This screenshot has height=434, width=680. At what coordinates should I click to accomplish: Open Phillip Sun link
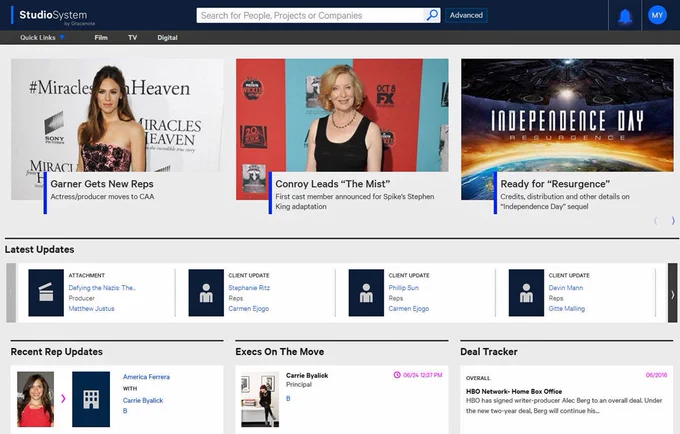click(404, 287)
